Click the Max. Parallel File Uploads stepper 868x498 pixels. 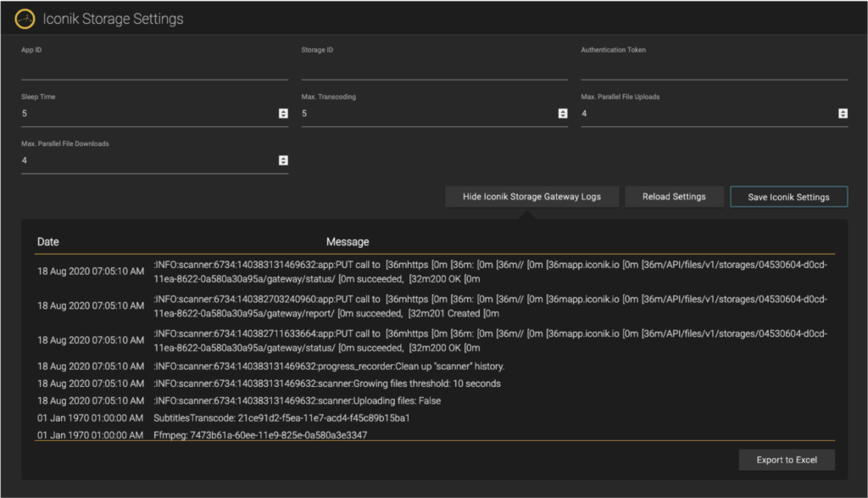pos(843,114)
